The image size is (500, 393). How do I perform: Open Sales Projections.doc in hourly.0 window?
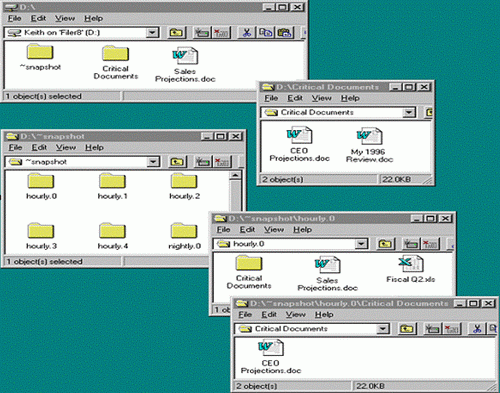327,274
